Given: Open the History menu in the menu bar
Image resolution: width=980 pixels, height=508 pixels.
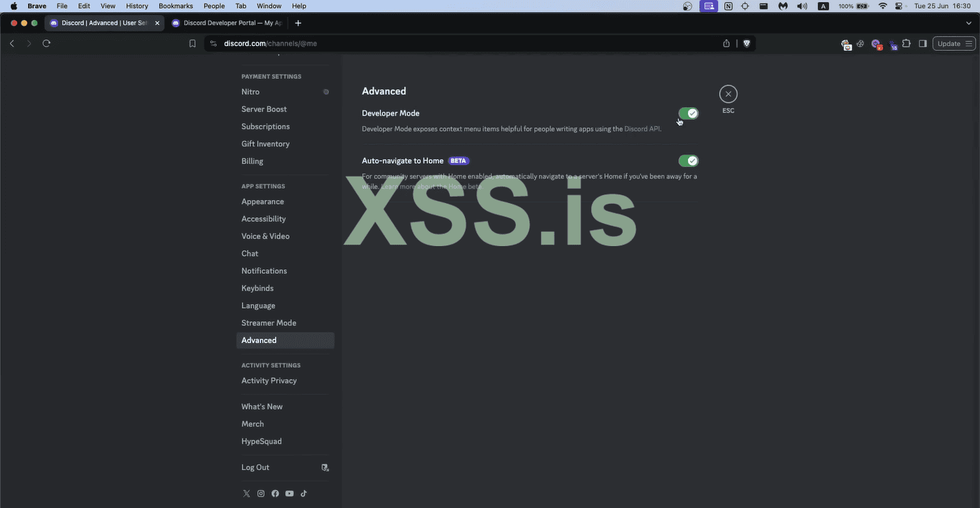Looking at the screenshot, I should coord(136,6).
